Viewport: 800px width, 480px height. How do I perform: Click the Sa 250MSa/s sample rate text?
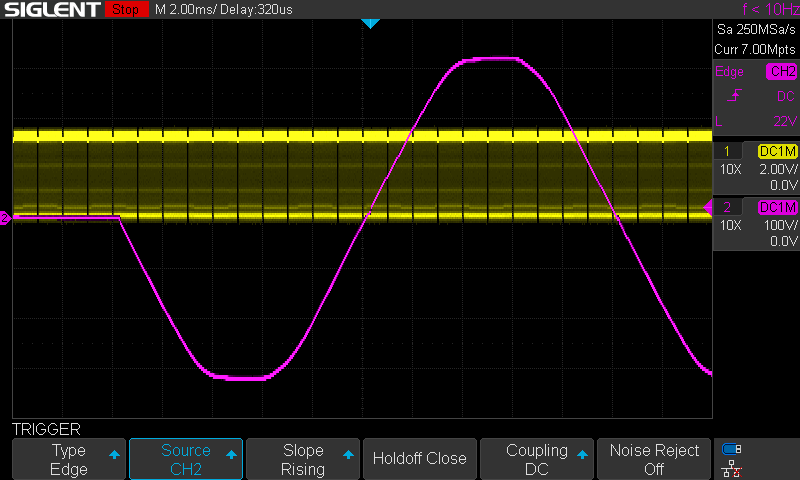tap(756, 30)
